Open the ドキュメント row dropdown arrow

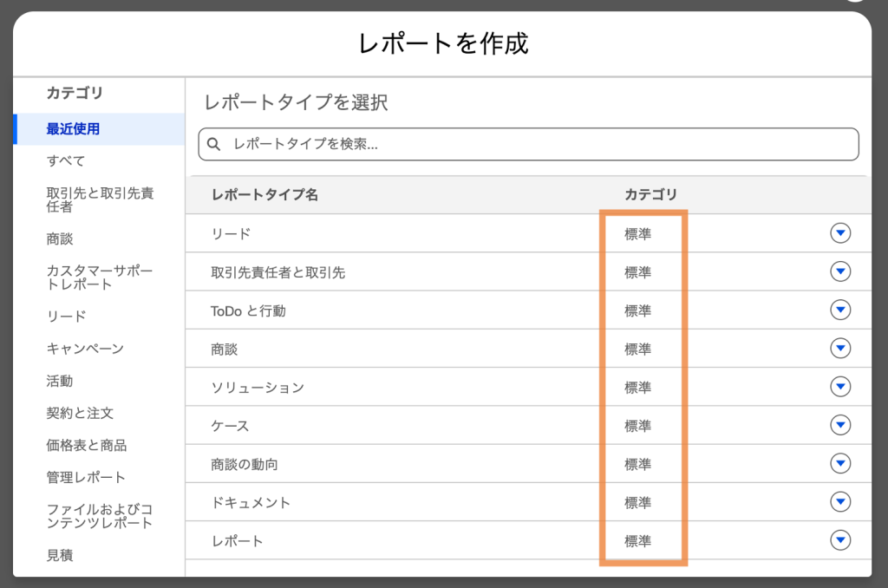coord(839,502)
